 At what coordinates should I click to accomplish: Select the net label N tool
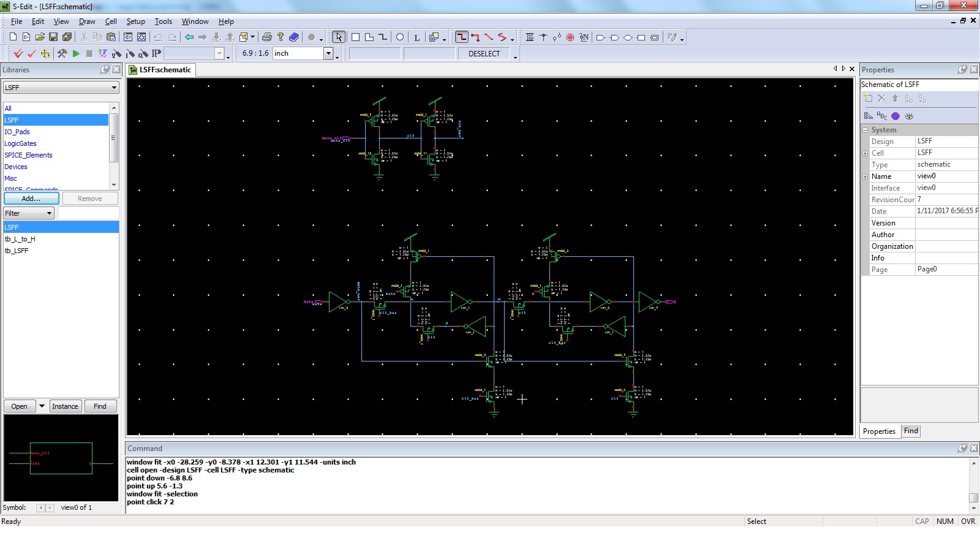coord(584,37)
